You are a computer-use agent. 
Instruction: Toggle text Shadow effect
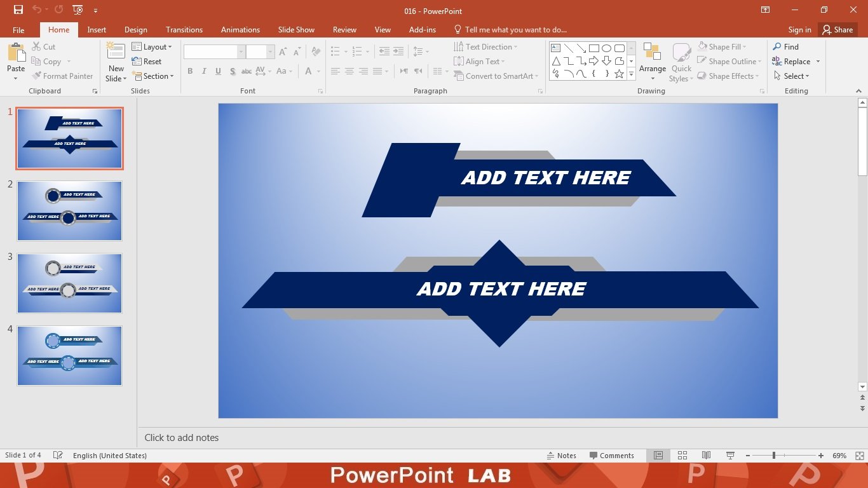(x=233, y=71)
